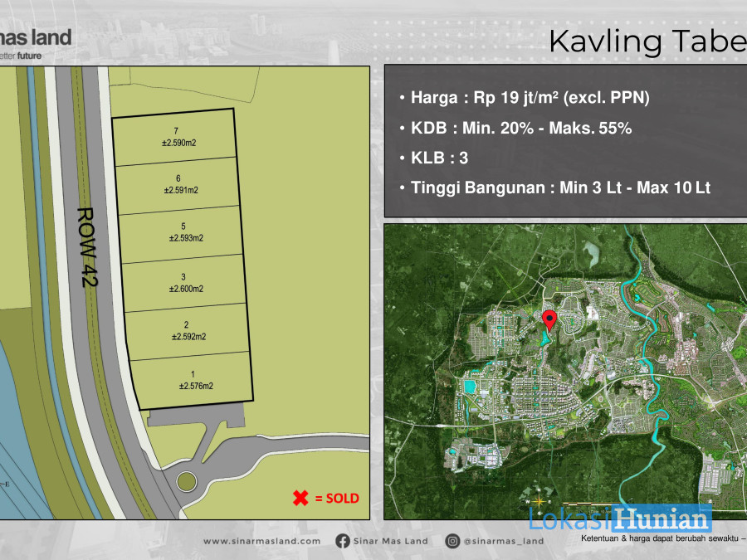747x560 pixels.
Task: Select plot 6 with ±2.591m2
Action: click(178, 185)
